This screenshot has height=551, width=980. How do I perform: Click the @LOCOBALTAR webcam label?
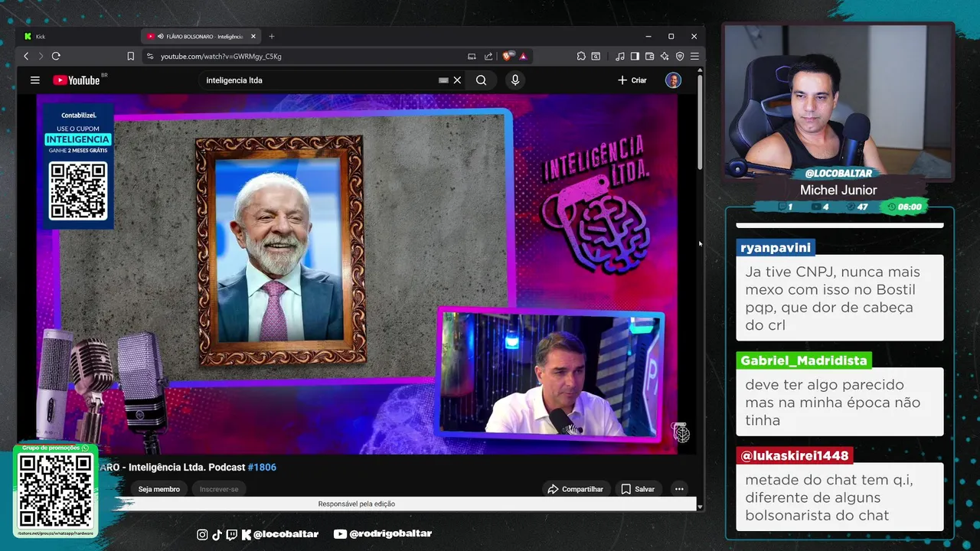click(x=838, y=174)
